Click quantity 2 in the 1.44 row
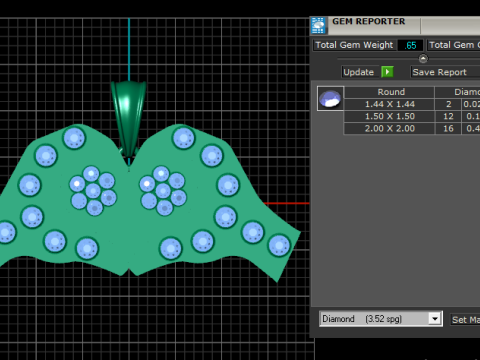 [448, 104]
